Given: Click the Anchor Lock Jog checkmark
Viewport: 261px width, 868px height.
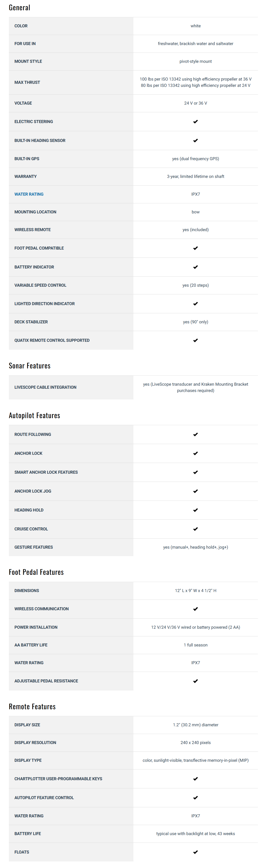Looking at the screenshot, I should click(x=196, y=491).
